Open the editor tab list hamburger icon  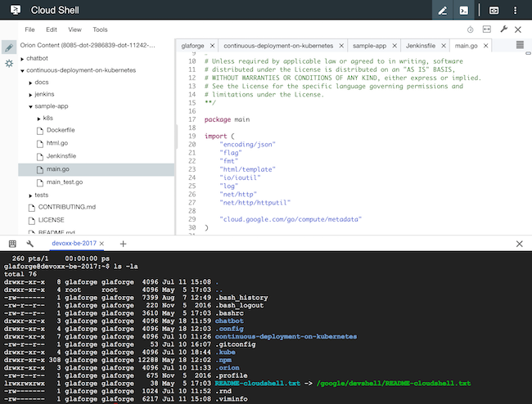pos(520,45)
